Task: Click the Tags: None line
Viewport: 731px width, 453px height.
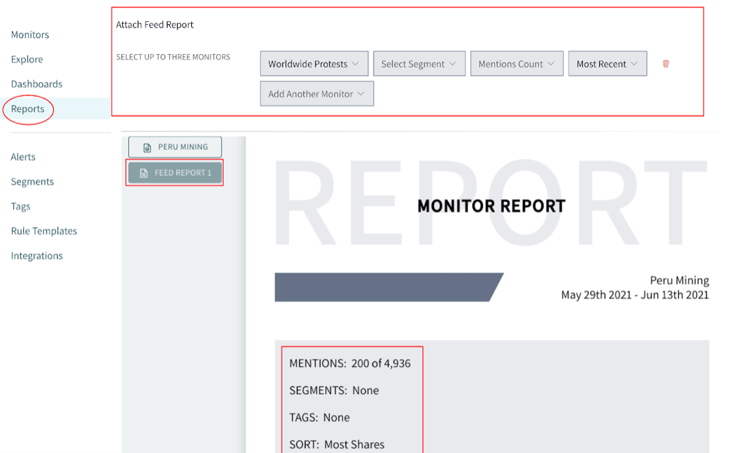Action: [319, 418]
